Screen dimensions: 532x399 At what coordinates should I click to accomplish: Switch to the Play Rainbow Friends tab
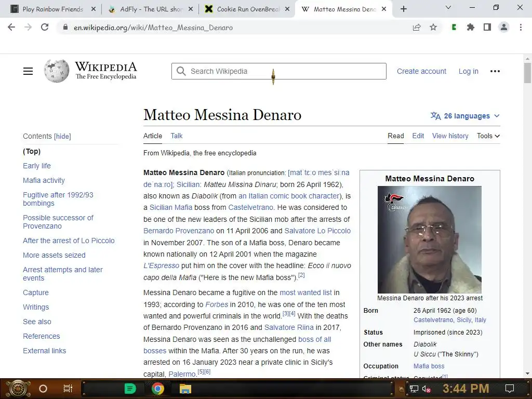[52, 9]
